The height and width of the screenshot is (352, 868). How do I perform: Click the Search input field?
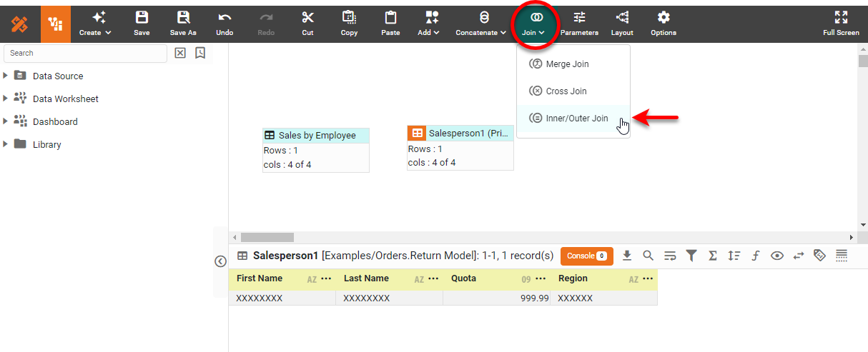[86, 54]
